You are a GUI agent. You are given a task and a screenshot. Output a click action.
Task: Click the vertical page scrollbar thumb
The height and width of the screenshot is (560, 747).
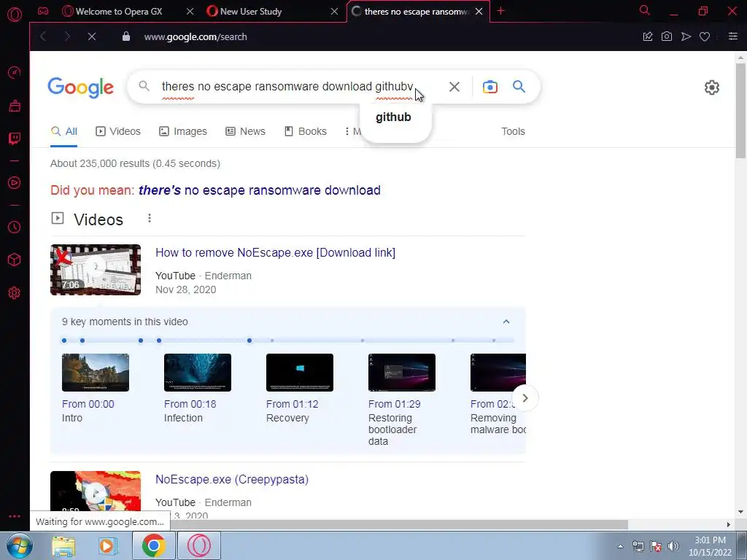tap(740, 111)
